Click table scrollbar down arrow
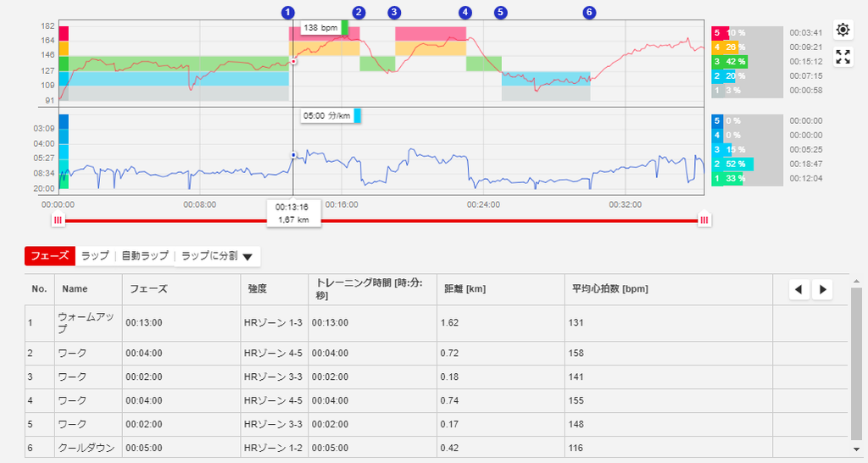Screen dimensions: 868x463 (x=856, y=449)
